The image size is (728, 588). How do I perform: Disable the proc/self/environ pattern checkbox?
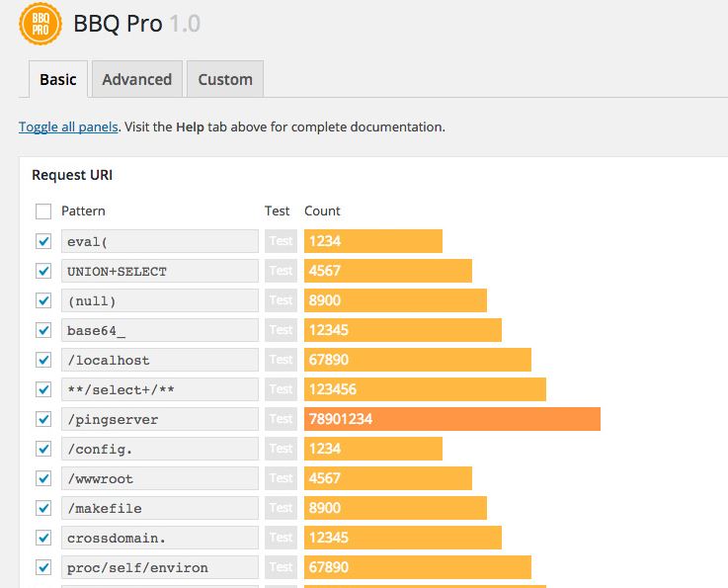43,567
